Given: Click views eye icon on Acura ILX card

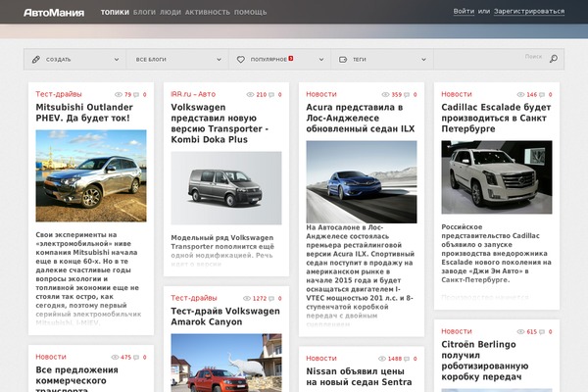Looking at the screenshot, I should [386, 94].
